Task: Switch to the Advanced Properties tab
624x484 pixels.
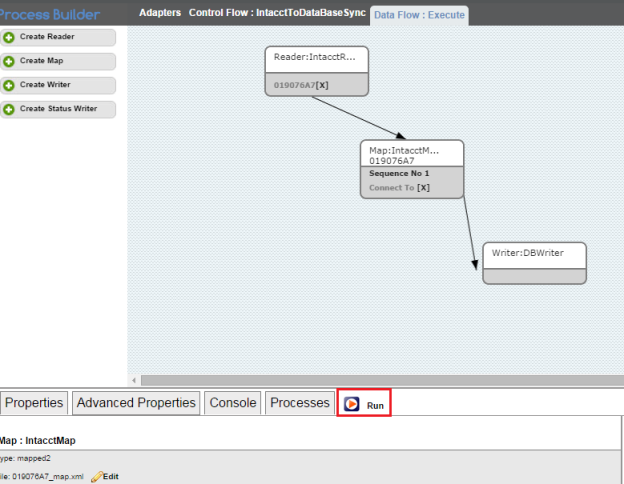Action: (x=136, y=403)
